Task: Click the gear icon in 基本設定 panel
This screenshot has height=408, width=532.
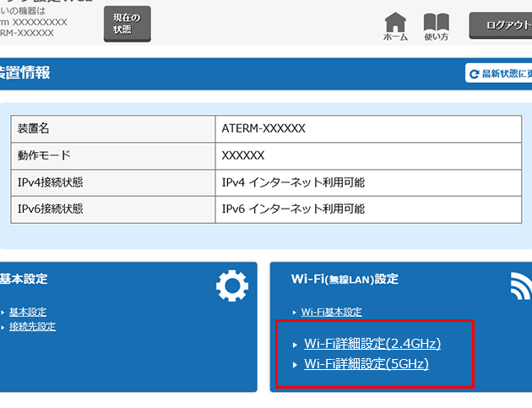Action: click(232, 287)
